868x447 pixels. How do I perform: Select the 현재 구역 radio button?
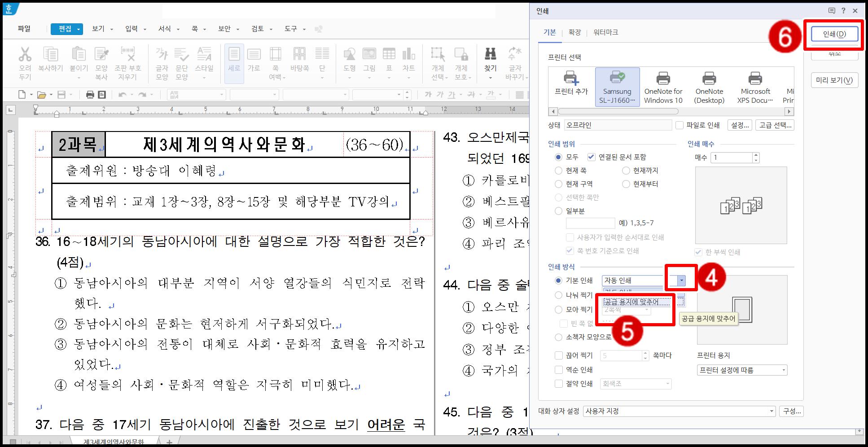558,184
